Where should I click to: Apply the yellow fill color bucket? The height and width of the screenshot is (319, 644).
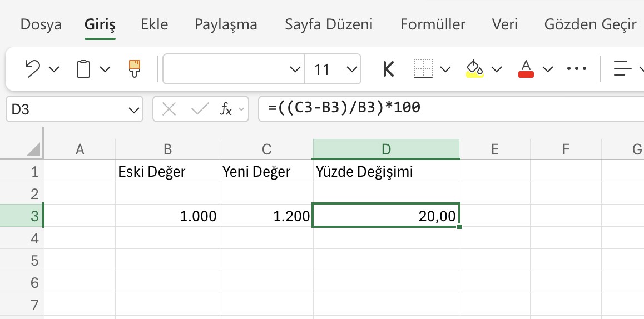pos(474,68)
